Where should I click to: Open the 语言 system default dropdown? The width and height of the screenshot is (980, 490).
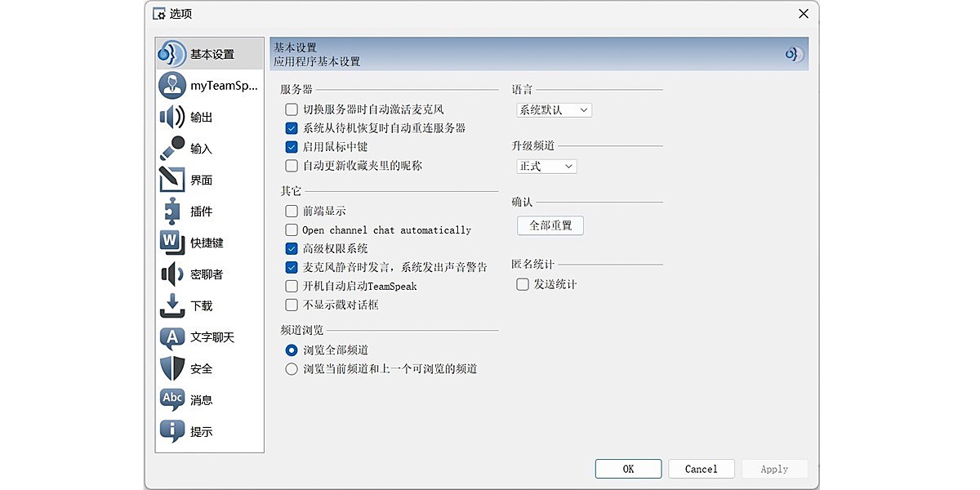tap(554, 109)
